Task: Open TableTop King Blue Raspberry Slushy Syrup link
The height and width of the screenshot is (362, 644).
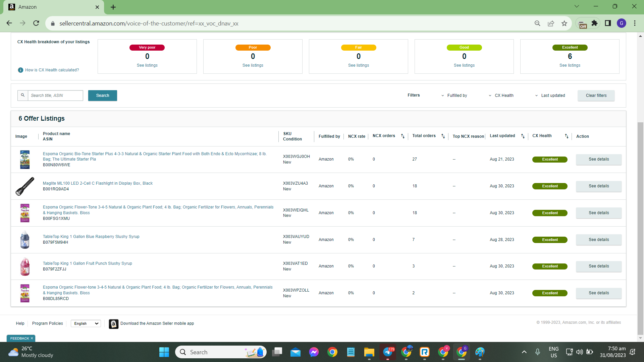Action: pos(91,237)
